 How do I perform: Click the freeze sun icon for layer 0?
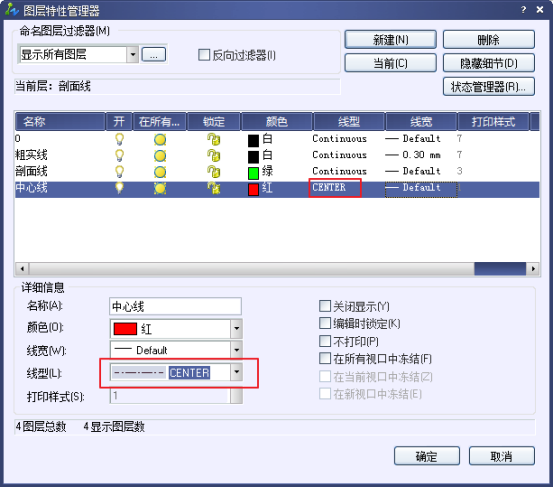160,140
